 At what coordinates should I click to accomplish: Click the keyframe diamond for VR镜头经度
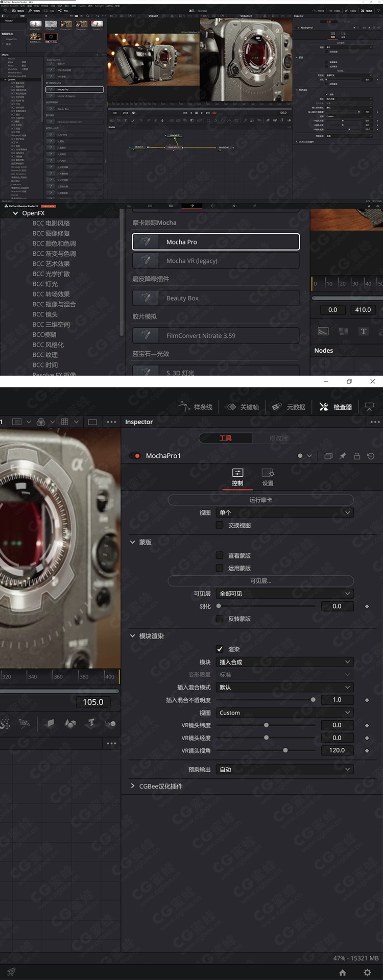pos(367,738)
